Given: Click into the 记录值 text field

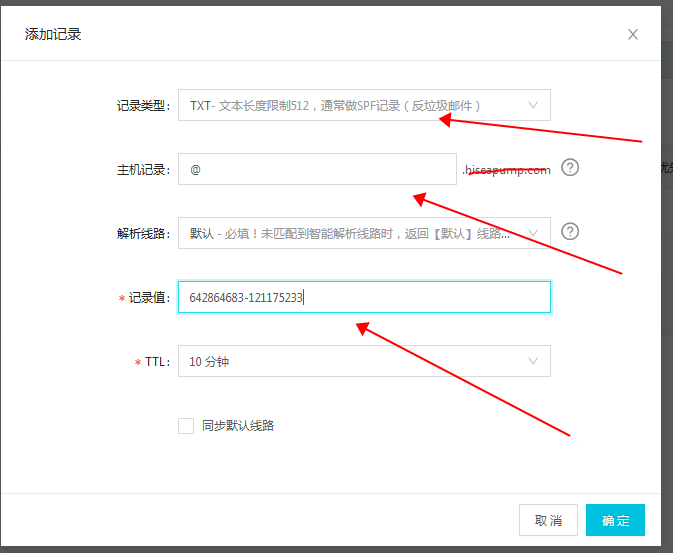Looking at the screenshot, I should click(364, 297).
